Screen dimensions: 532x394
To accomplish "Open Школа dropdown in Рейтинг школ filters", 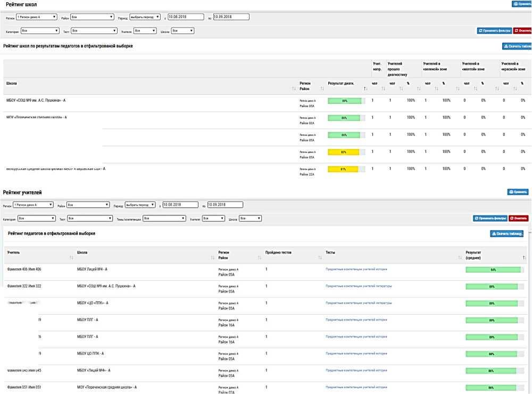I will click(182, 31).
